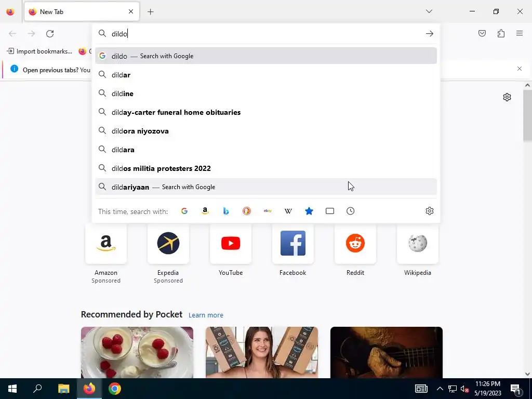Open the Amazon boxes Pocket story
This screenshot has width=532, height=399.
262,353
